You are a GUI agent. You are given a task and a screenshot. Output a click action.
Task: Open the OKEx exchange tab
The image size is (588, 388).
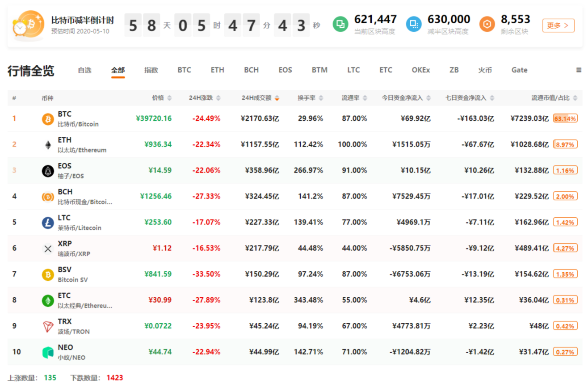(x=421, y=70)
